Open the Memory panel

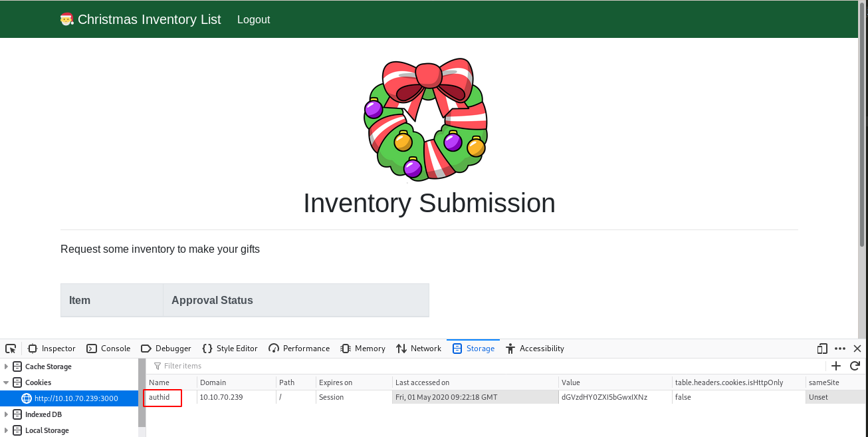363,349
